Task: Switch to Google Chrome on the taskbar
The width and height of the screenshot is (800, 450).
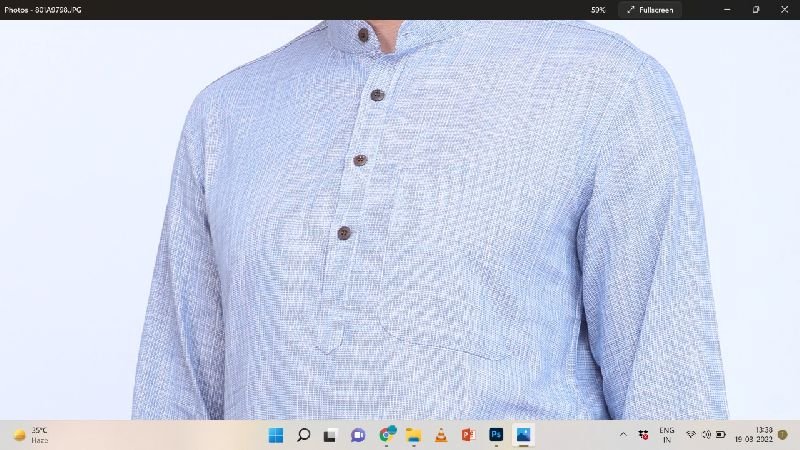Action: tap(386, 435)
